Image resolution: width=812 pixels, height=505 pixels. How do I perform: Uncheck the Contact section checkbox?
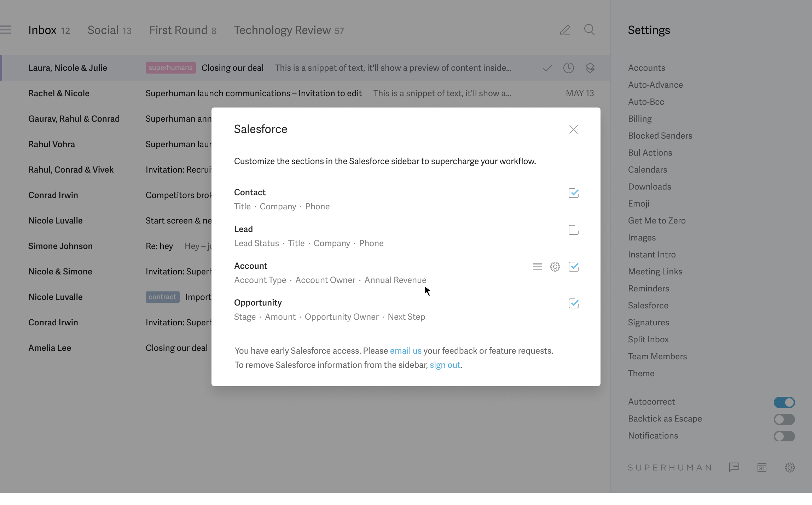[574, 193]
